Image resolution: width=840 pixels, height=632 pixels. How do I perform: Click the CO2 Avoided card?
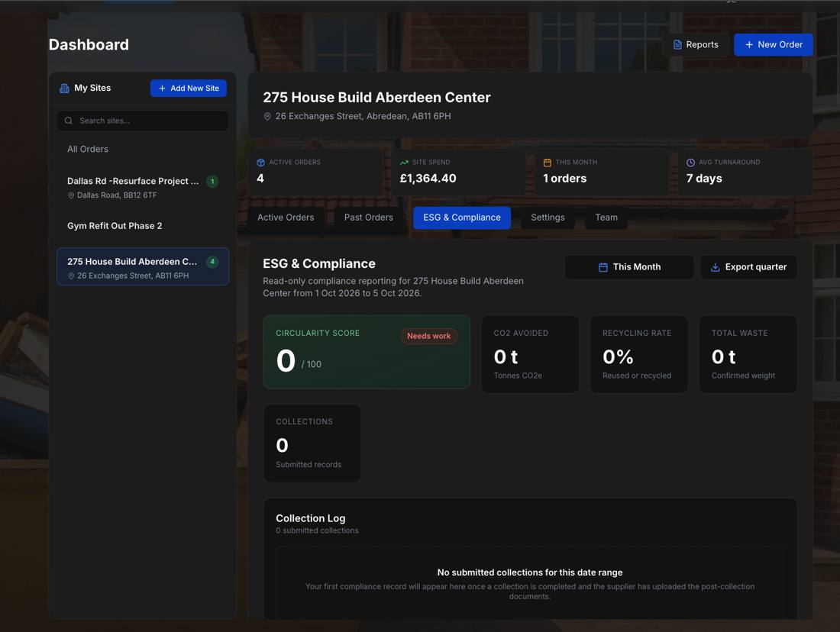click(x=530, y=354)
